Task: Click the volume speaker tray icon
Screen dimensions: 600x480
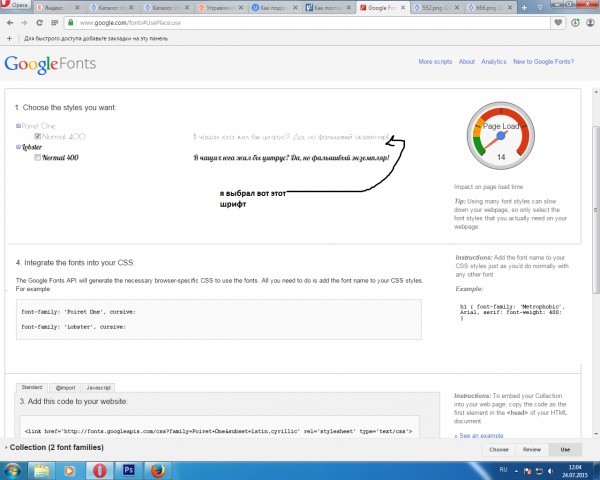Action: pyautogui.click(x=550, y=471)
